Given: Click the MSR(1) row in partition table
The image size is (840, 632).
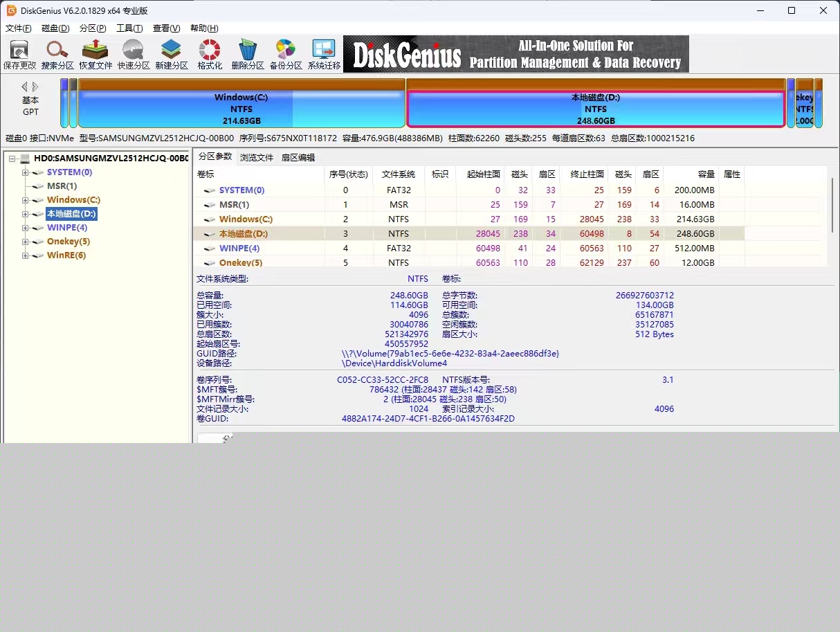Looking at the screenshot, I should coord(469,204).
